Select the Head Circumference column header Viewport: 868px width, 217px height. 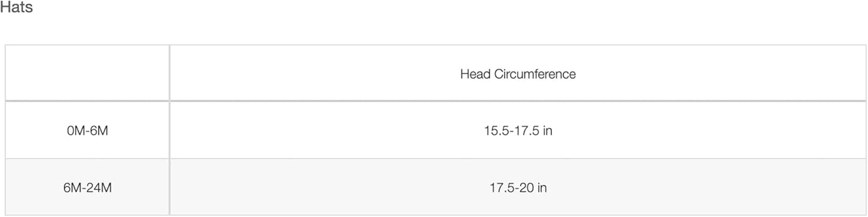click(x=518, y=73)
